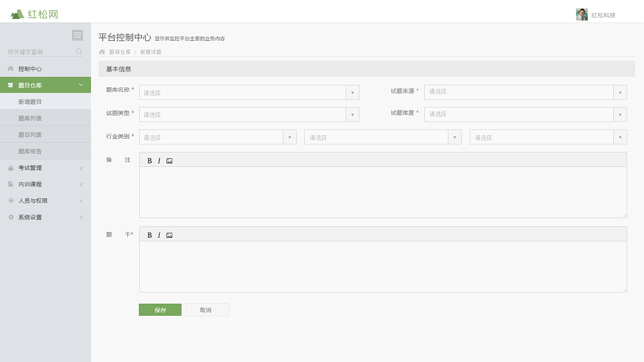Viewport: 644px width, 362px height.
Task: Click the home icon in breadcrumb
Action: click(102, 52)
